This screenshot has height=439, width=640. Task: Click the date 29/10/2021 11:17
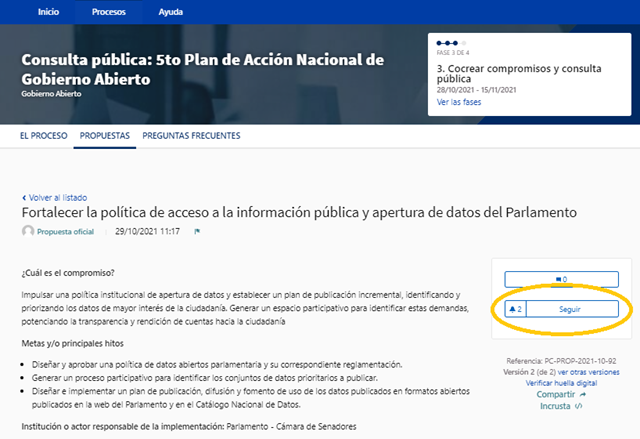click(x=147, y=232)
